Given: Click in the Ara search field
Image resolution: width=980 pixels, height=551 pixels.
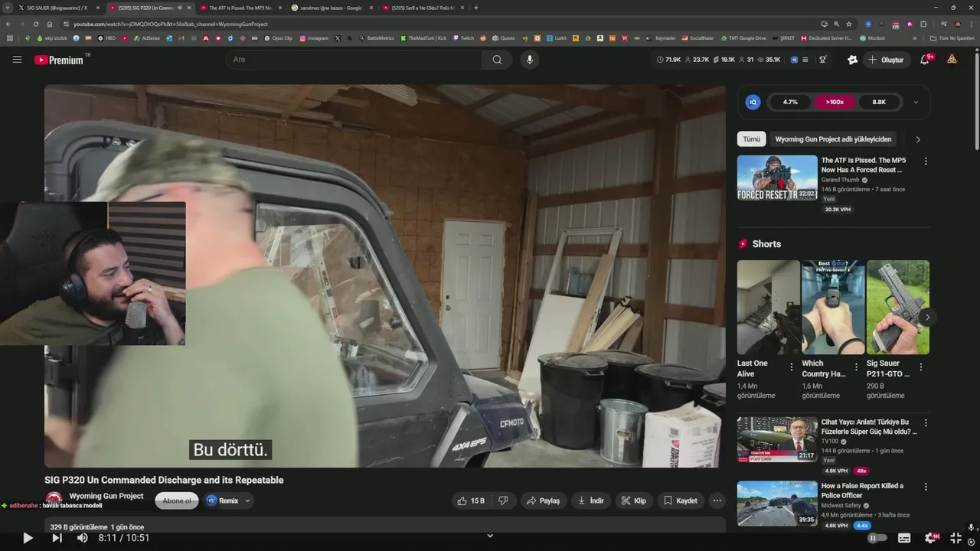Looking at the screenshot, I should click(x=354, y=60).
